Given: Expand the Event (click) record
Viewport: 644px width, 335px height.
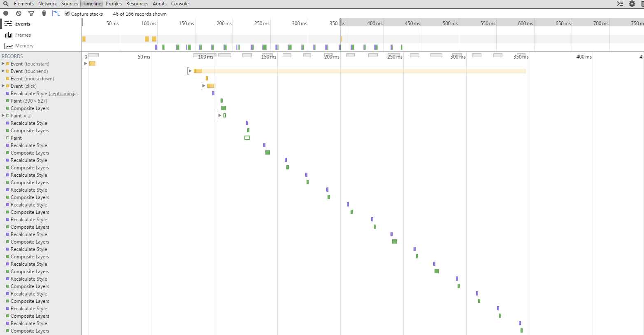Looking at the screenshot, I should [3, 86].
